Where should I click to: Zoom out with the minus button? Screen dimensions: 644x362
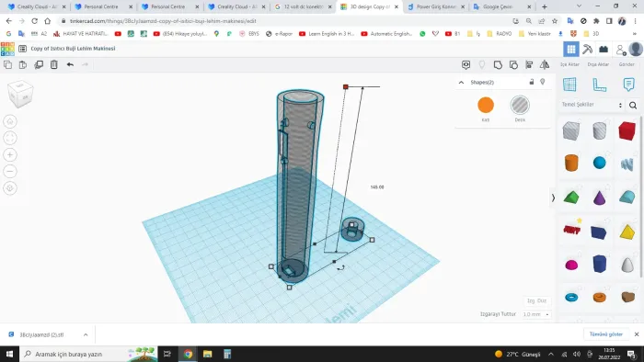pos(10,172)
